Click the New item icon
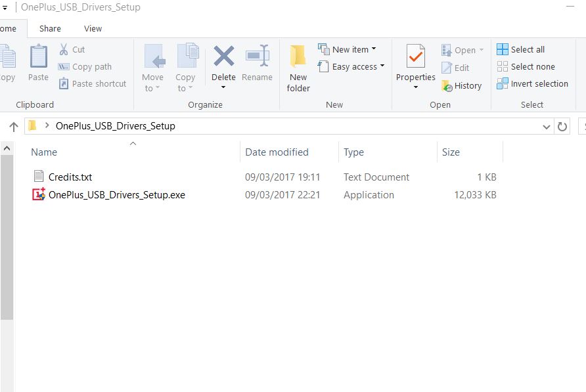 324,49
